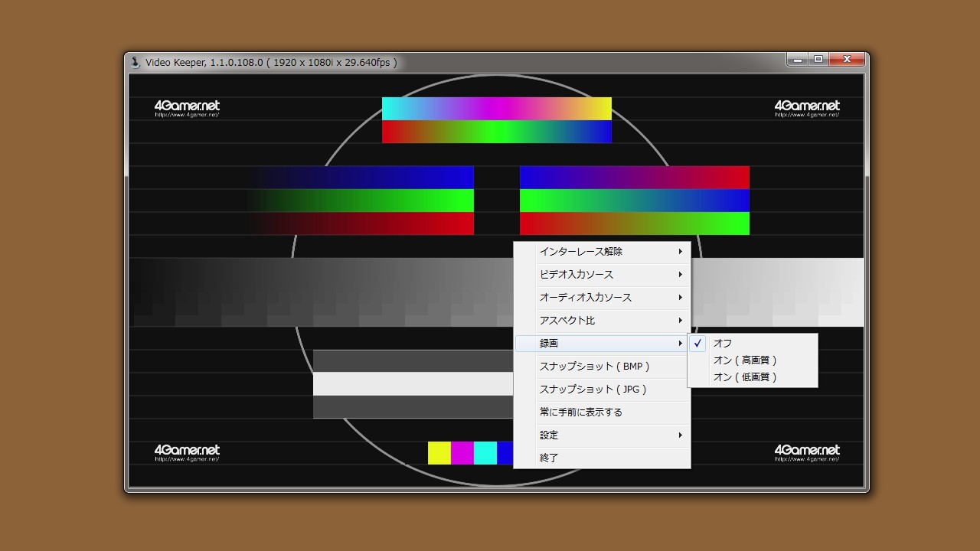The width and height of the screenshot is (980, 551).
Task: Enable recording with オン ( 低画質 )
Action: (x=744, y=377)
